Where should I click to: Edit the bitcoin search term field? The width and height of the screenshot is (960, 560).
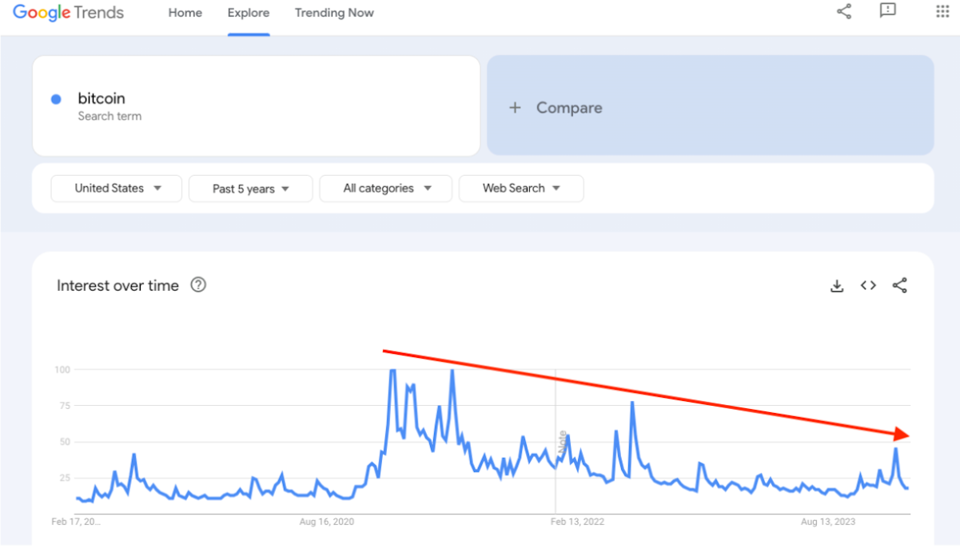click(257, 105)
